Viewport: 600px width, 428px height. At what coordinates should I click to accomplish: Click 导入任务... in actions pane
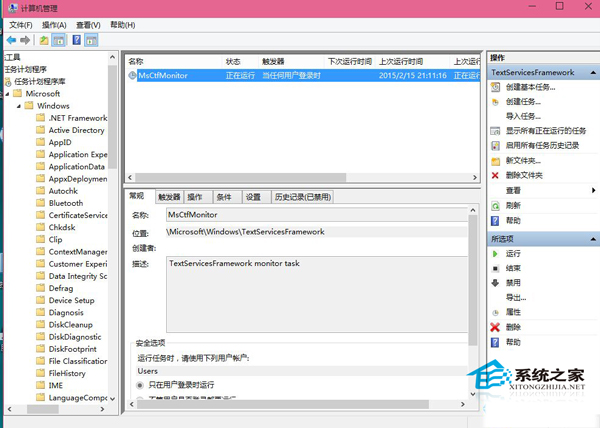click(523, 116)
